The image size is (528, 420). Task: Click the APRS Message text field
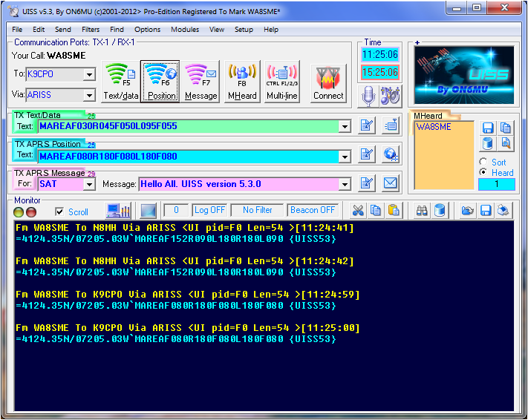[x=238, y=184]
